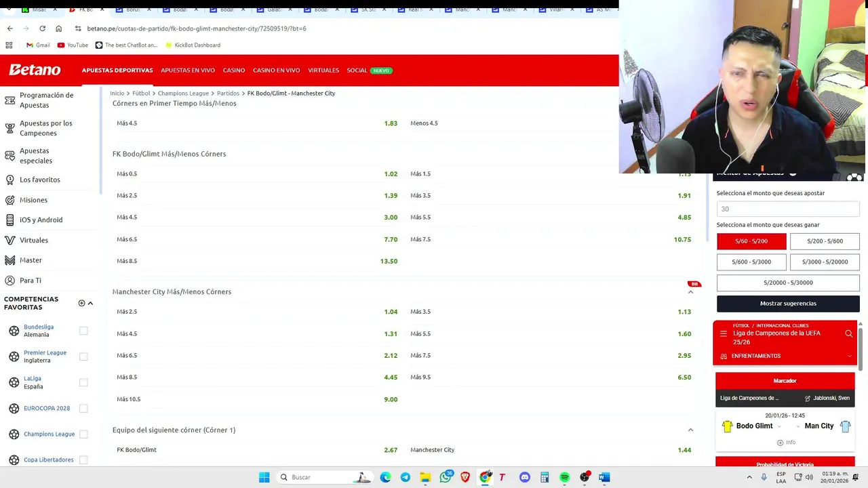Open Apuestas en Vivo tab
The height and width of the screenshot is (488, 868).
(x=188, y=70)
